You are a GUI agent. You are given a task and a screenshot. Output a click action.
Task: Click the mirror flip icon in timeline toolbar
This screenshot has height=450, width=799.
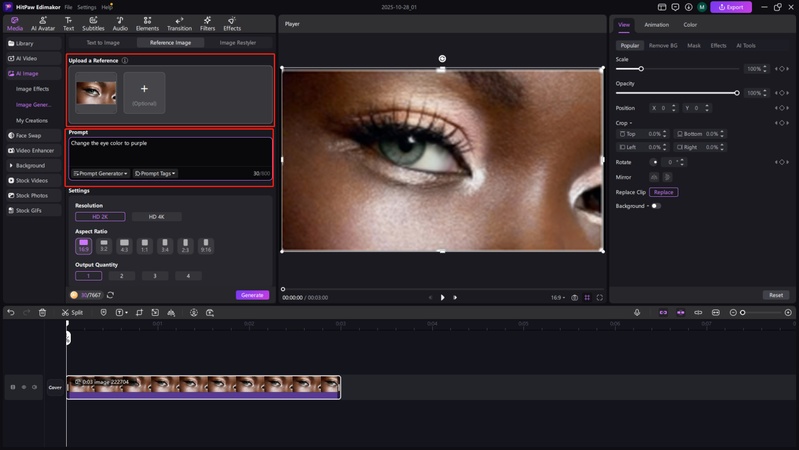point(171,312)
